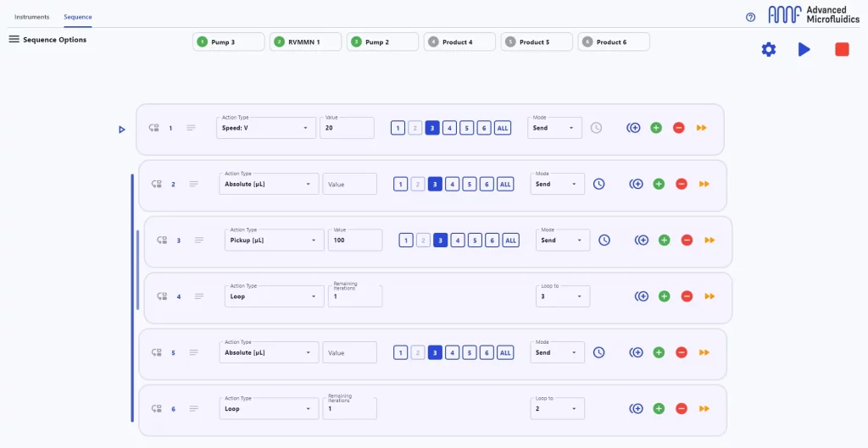This screenshot has width=868, height=448.
Task: Remove step 1 with red minus
Action: (x=679, y=128)
